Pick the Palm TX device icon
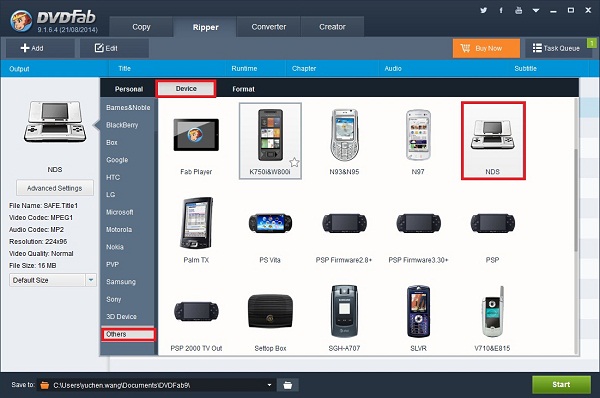Viewport: 600px width, 398px height. click(x=196, y=230)
